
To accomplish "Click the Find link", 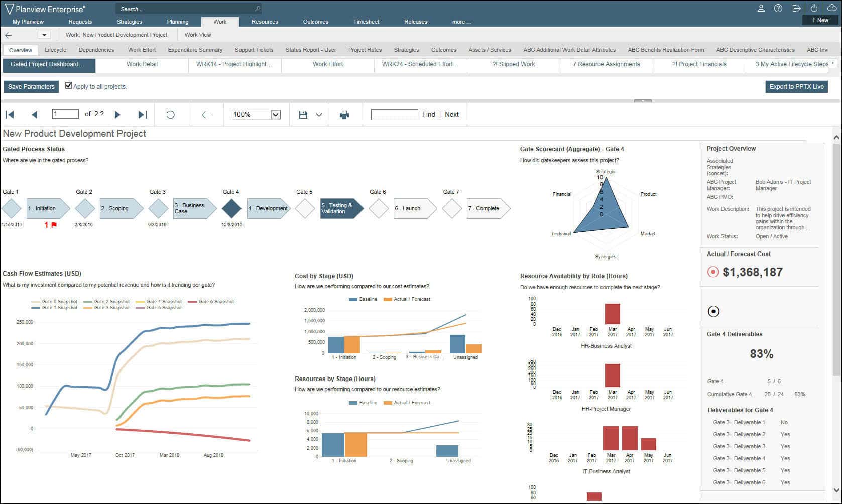I will 429,115.
